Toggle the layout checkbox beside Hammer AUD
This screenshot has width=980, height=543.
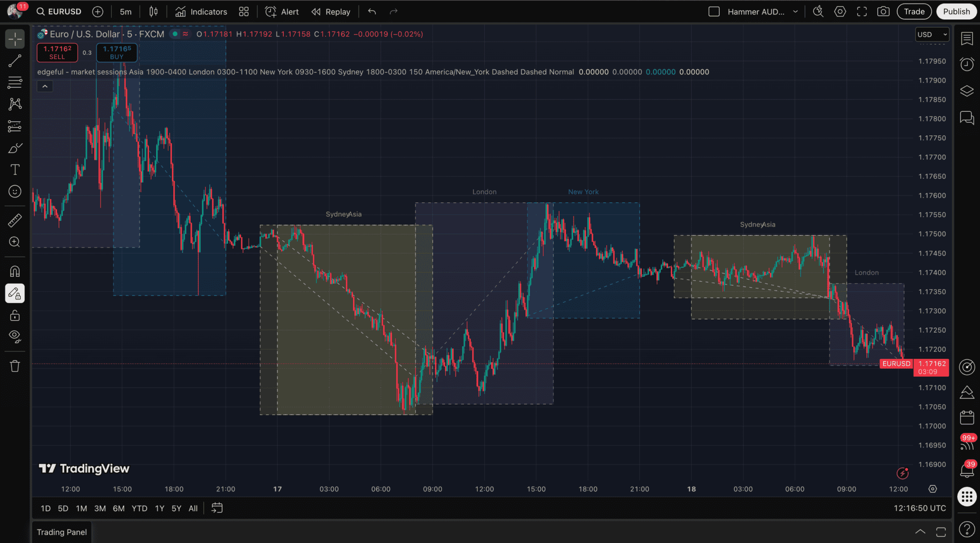714,12
